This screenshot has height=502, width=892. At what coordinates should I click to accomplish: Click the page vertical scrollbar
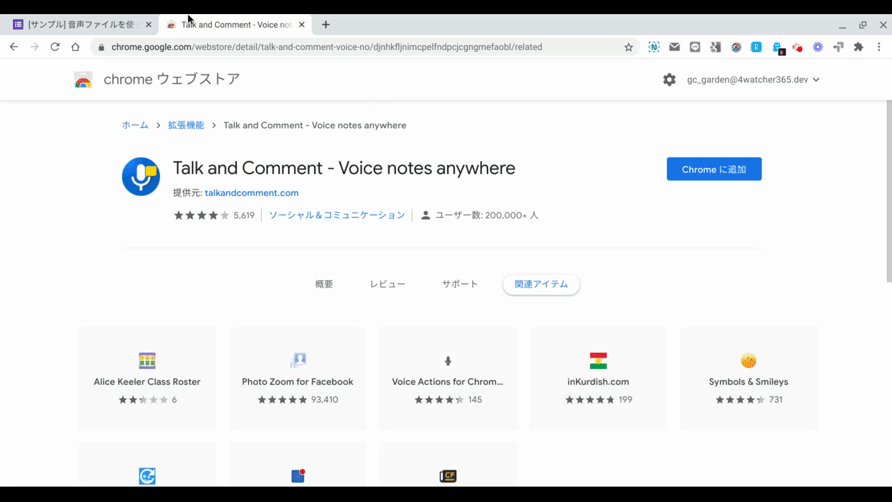[888, 191]
